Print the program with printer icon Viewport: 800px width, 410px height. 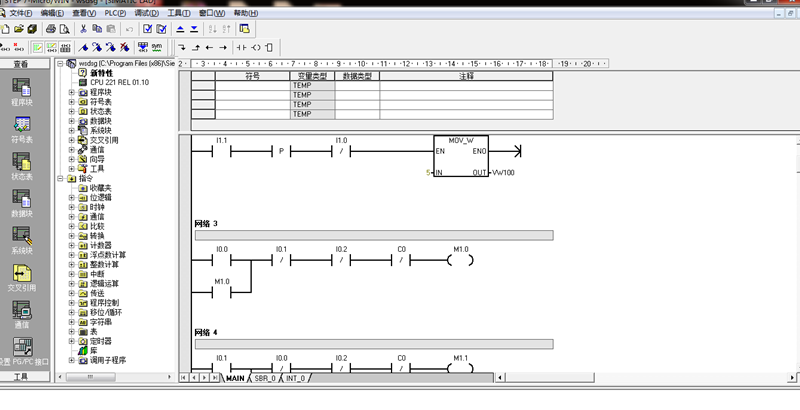(x=51, y=29)
